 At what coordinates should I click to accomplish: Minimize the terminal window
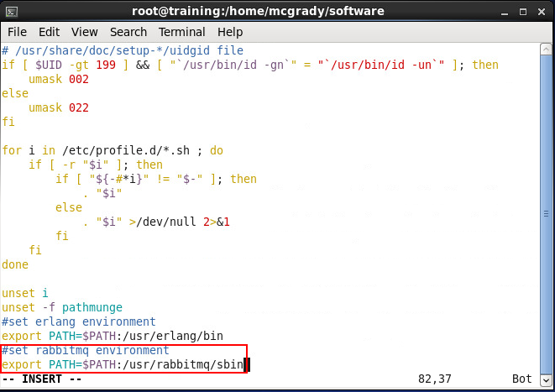point(505,13)
